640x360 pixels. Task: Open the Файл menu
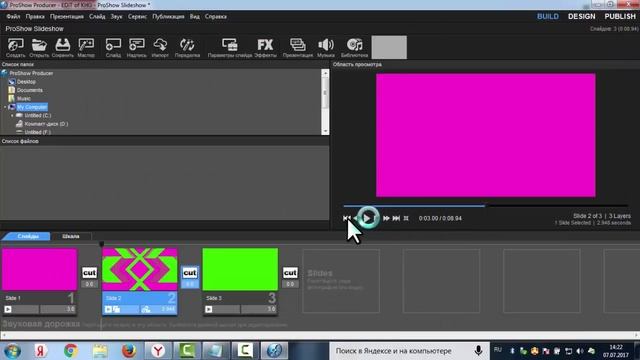13,17
